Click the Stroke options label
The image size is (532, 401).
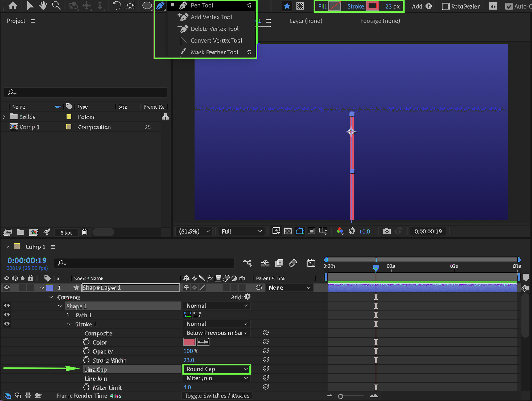click(356, 6)
